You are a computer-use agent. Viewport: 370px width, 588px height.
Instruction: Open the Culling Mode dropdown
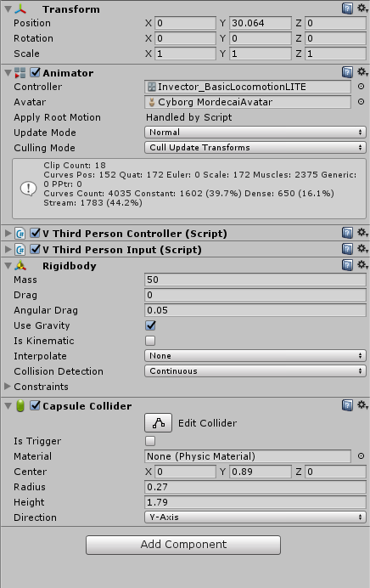(255, 147)
